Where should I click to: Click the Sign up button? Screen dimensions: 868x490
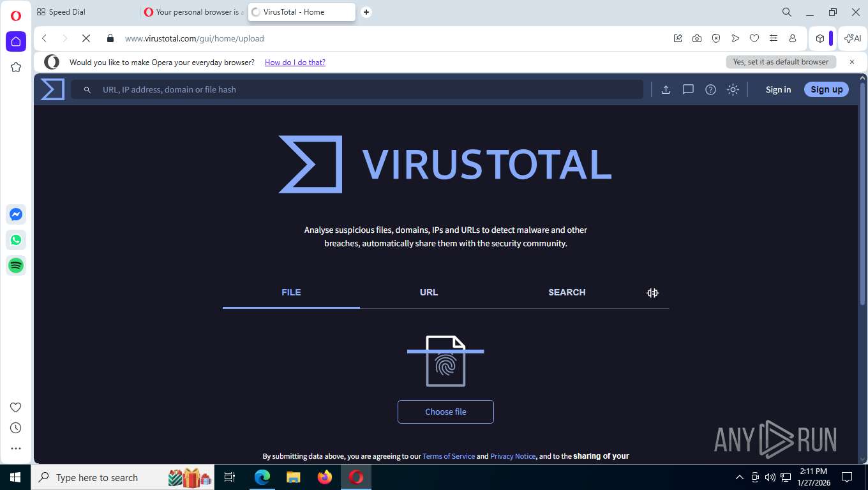pos(827,89)
